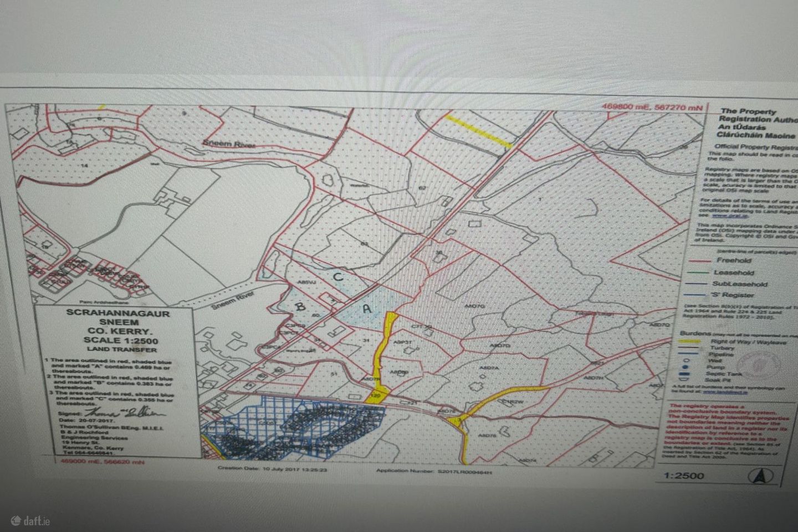The width and height of the screenshot is (798, 532).
Task: Click the yellow parcel numbered 120
Action: (x=376, y=396)
